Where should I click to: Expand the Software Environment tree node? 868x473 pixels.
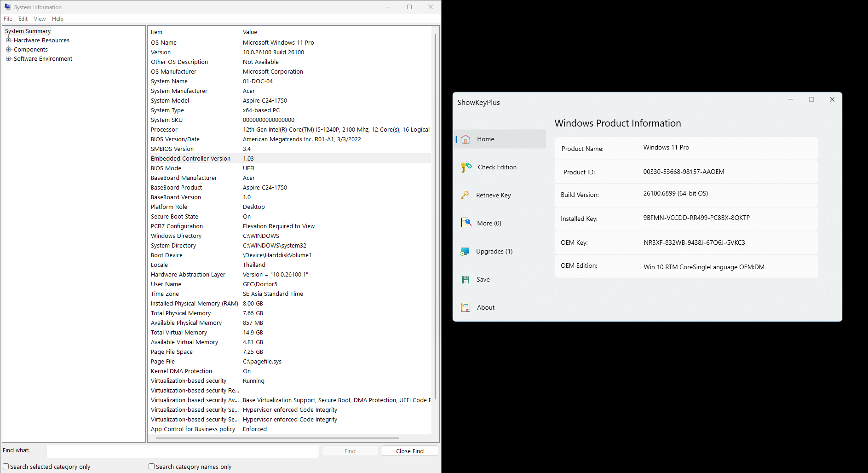8,59
